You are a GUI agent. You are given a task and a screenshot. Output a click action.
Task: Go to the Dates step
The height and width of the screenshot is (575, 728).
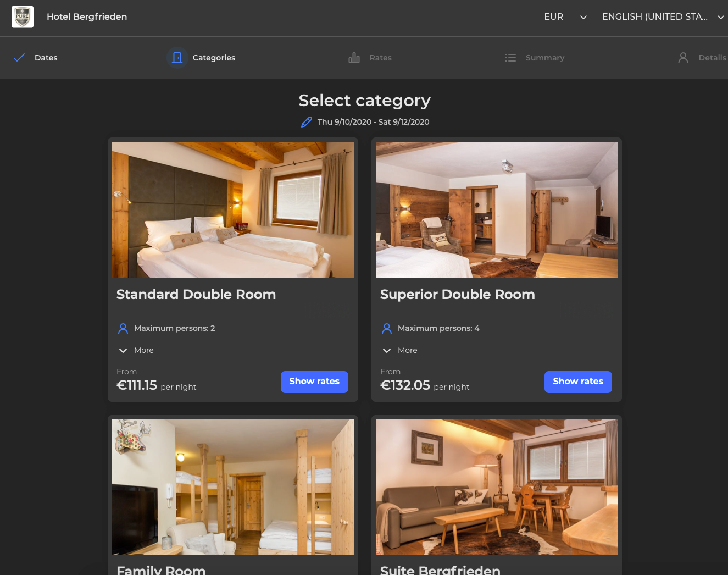coord(46,58)
